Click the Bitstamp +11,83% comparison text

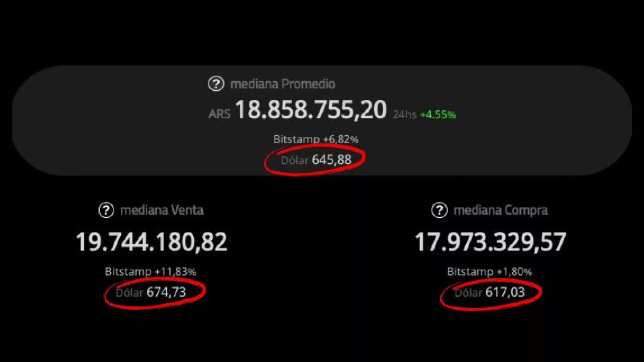coord(151,271)
